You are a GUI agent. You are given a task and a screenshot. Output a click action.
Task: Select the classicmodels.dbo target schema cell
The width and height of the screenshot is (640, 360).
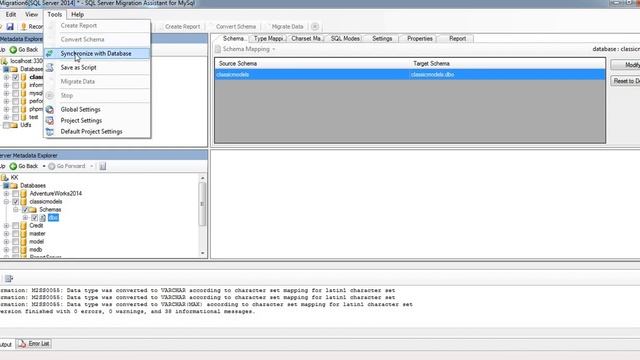coord(507,75)
